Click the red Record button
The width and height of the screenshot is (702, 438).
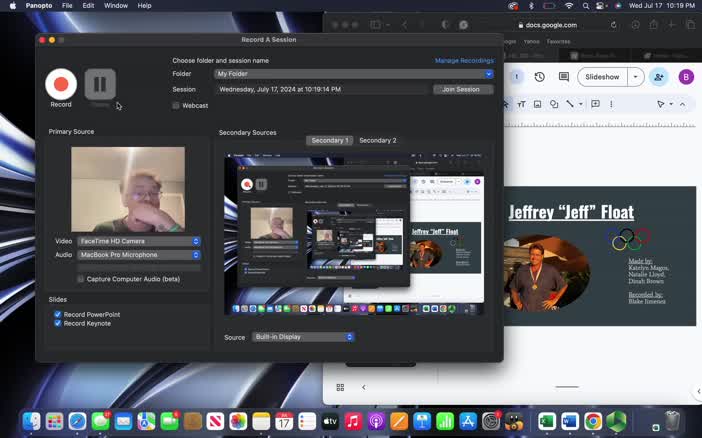point(61,84)
